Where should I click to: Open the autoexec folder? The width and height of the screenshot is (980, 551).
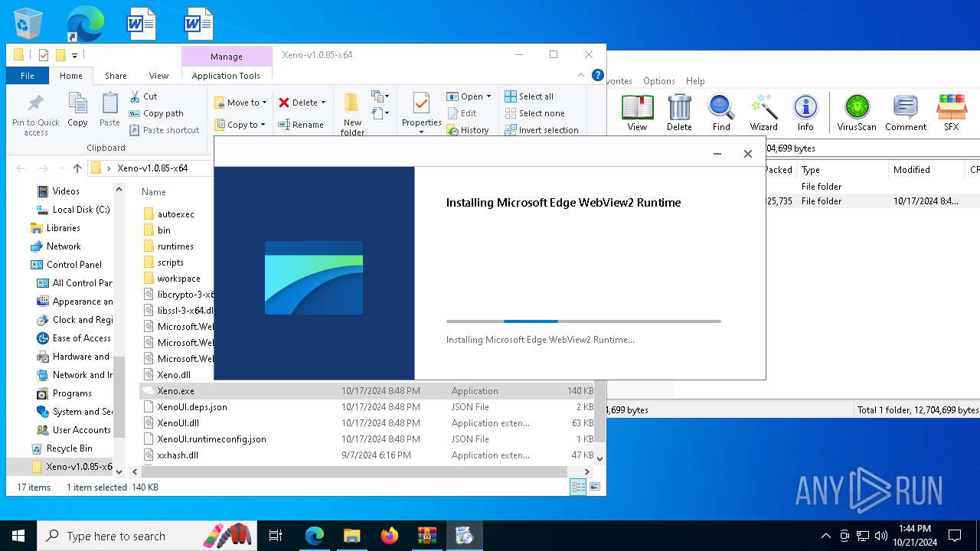pos(175,214)
